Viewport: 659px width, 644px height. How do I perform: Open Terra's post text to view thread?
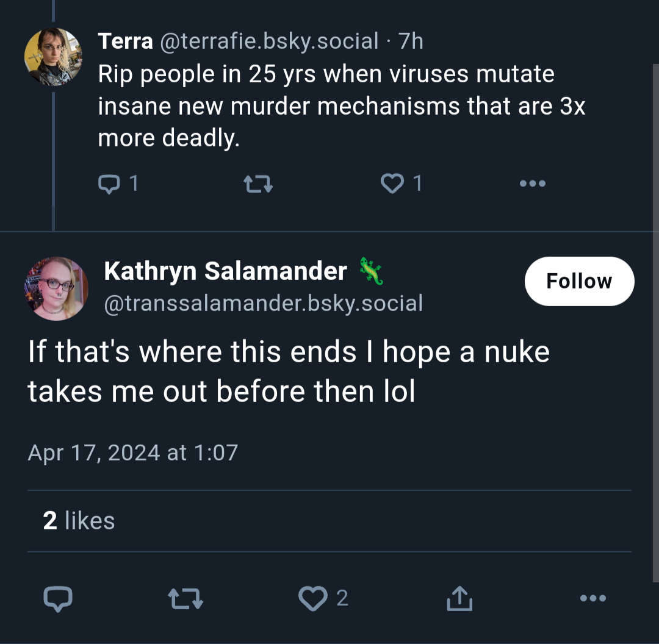[341, 106]
